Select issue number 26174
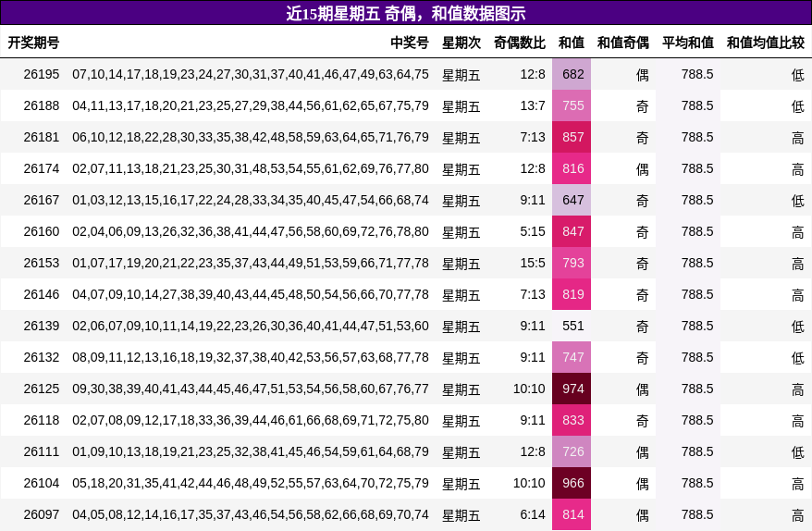 click(42, 168)
